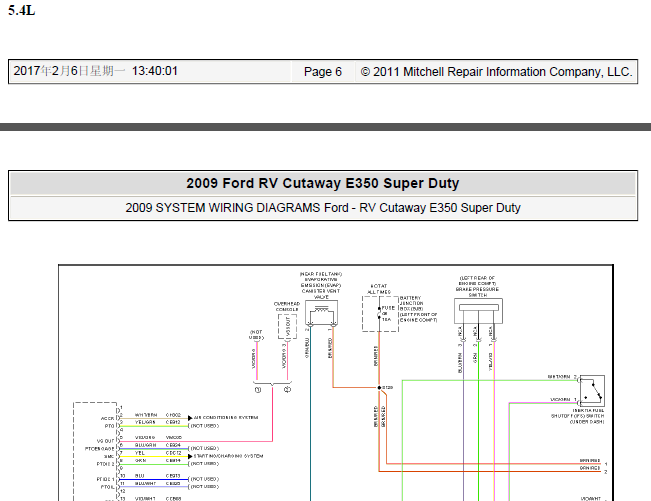Click the fuse symbol in the junction box

tap(379, 314)
